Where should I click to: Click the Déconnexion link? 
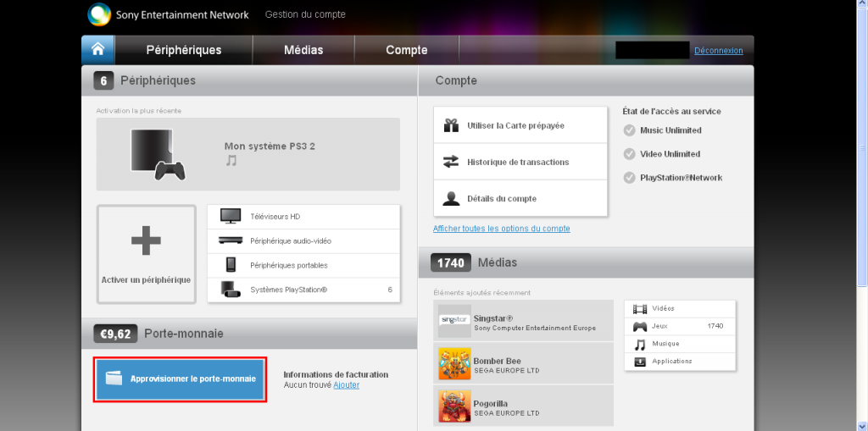[x=719, y=50]
